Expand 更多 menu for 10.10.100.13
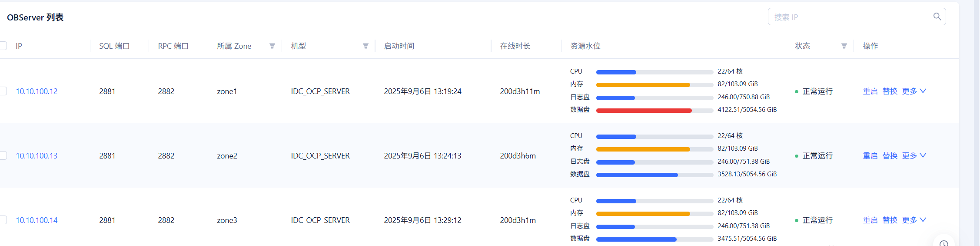980x246 pixels. pos(914,155)
